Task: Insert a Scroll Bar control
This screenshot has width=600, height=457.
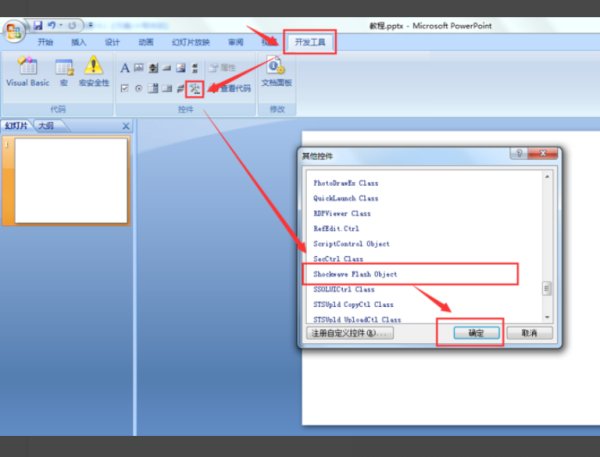Action: point(195,68)
